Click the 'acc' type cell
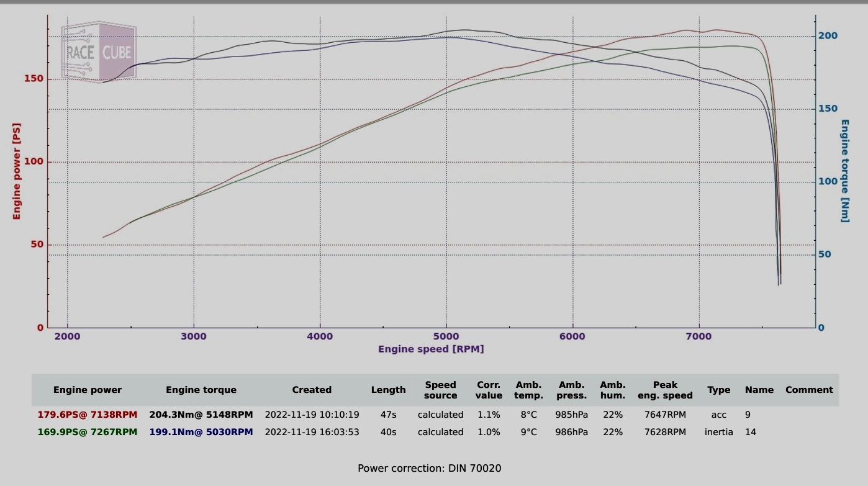 pos(719,414)
